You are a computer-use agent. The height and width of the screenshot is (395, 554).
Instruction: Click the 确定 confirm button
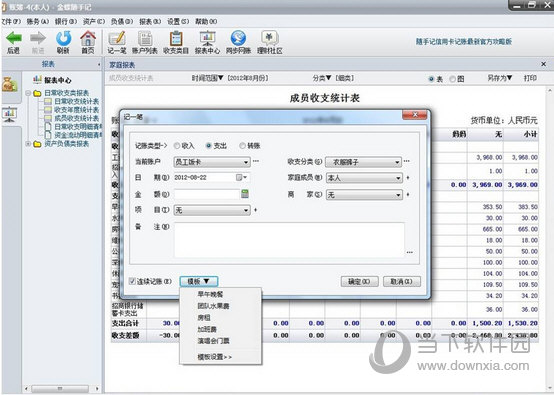[359, 282]
